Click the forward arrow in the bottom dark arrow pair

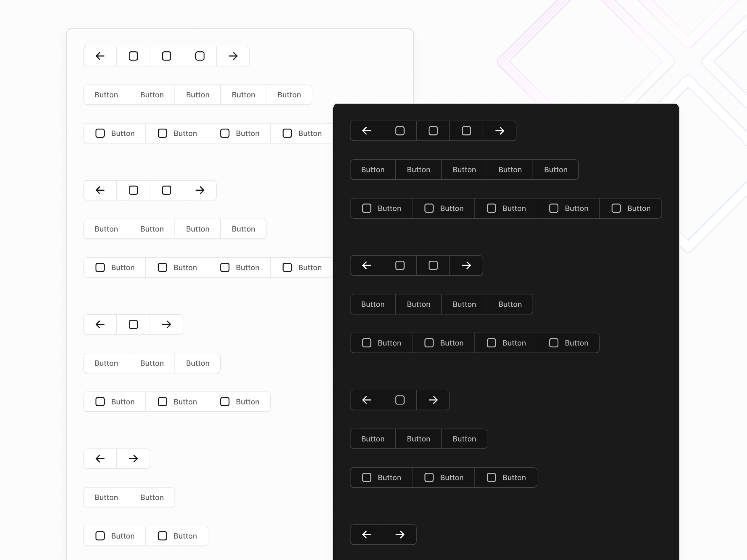[x=400, y=535]
